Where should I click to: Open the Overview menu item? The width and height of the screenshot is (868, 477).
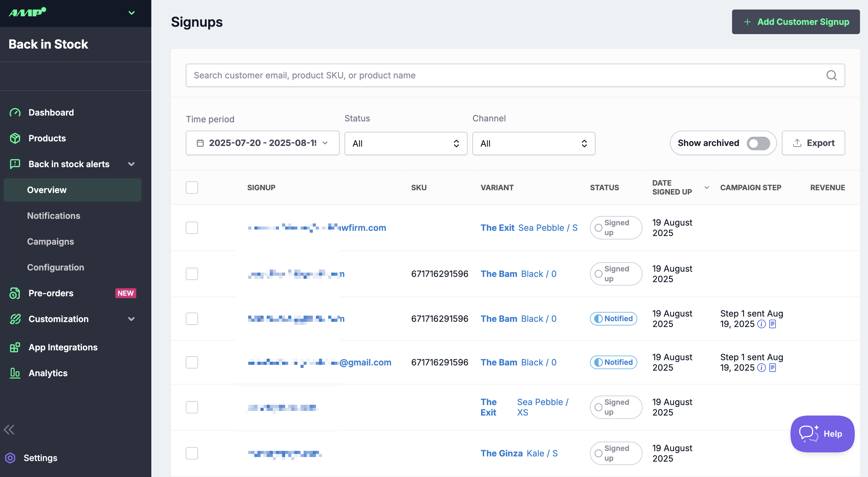click(x=73, y=190)
